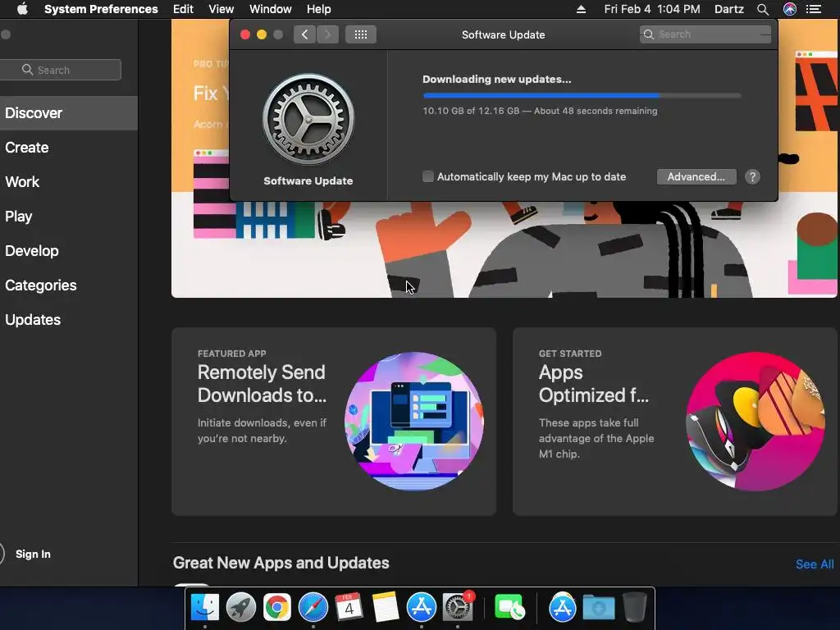The width and height of the screenshot is (840, 630).
Task: Open help with the question mark button
Action: [x=752, y=177]
